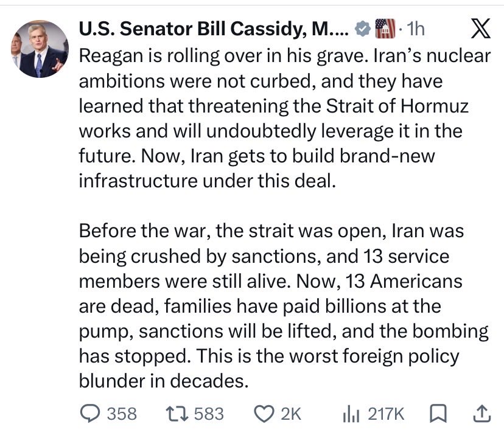
Task: Click the 358 replies count
Action: click(122, 414)
